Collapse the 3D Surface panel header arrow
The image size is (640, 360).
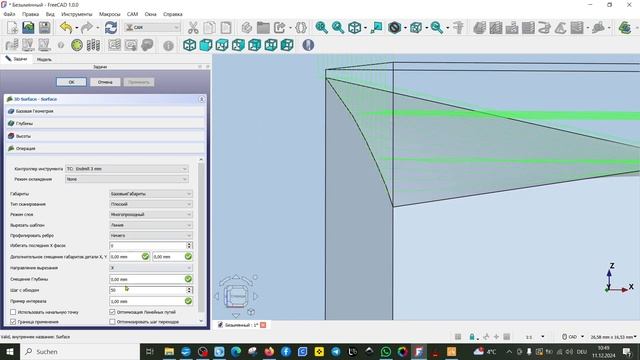[201, 99]
